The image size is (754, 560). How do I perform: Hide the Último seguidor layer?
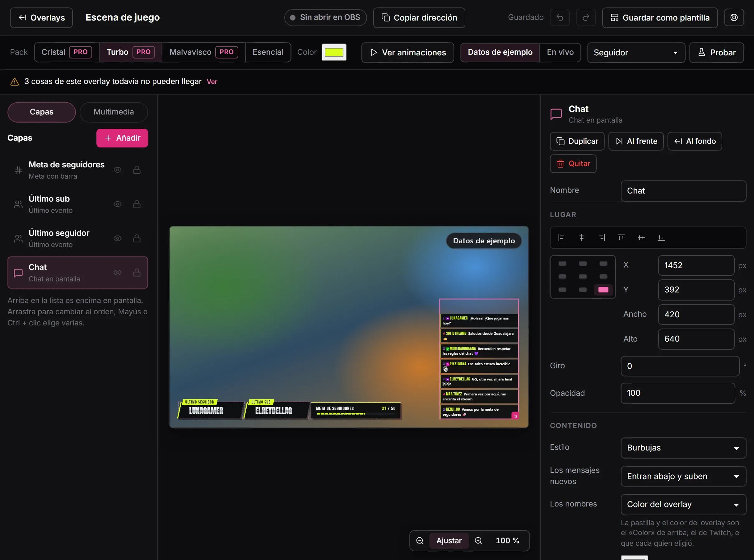tap(118, 238)
